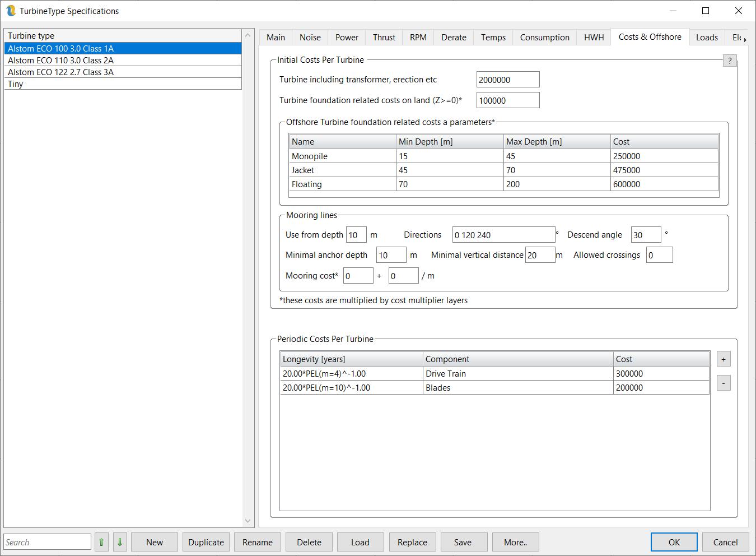Open the Noise tab
Viewport: 756px width, 556px height.
(x=310, y=38)
